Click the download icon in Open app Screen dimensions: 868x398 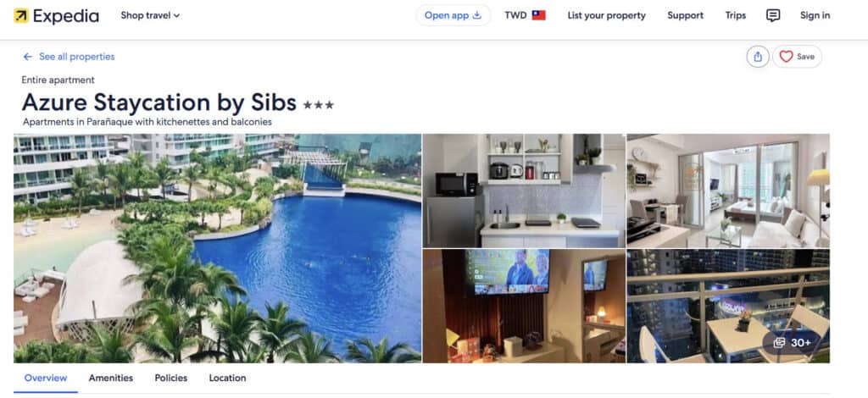(x=477, y=15)
